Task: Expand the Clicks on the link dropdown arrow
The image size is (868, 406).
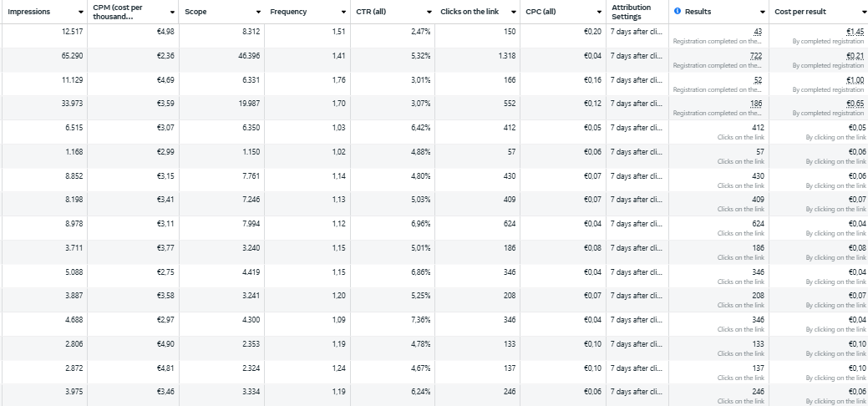Action: click(512, 13)
